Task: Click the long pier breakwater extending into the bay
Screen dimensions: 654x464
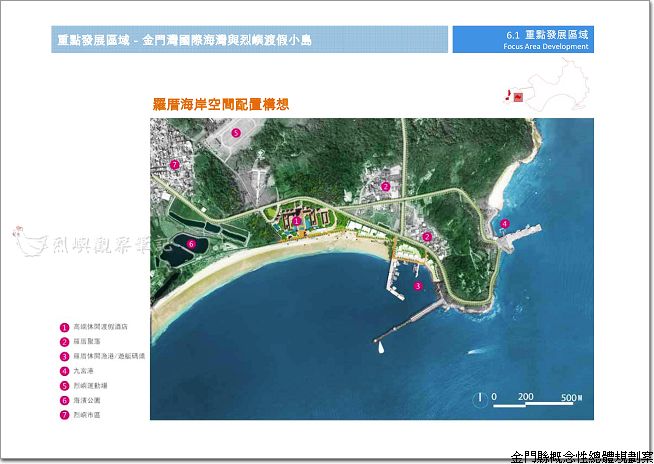Action: (x=410, y=321)
